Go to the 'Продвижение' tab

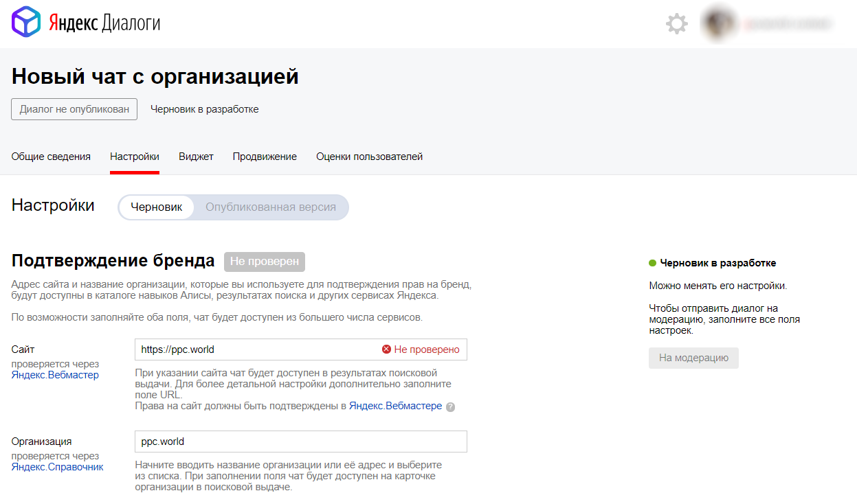pos(265,157)
